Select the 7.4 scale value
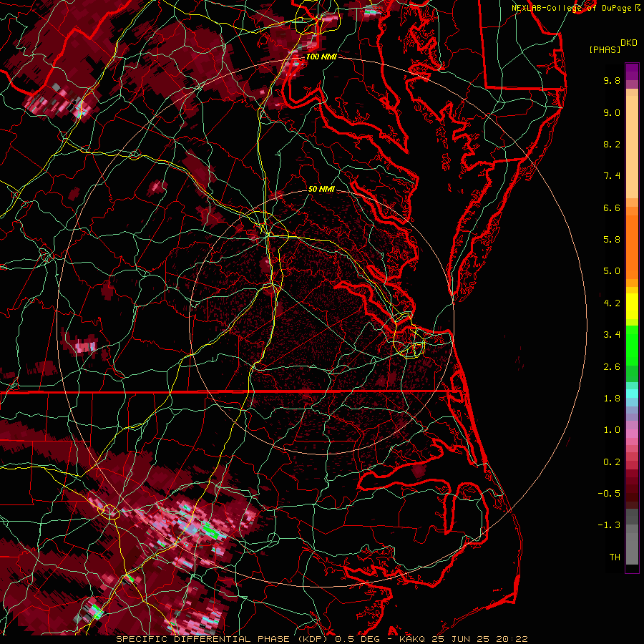Image resolution: width=644 pixels, height=644 pixels. [612, 176]
